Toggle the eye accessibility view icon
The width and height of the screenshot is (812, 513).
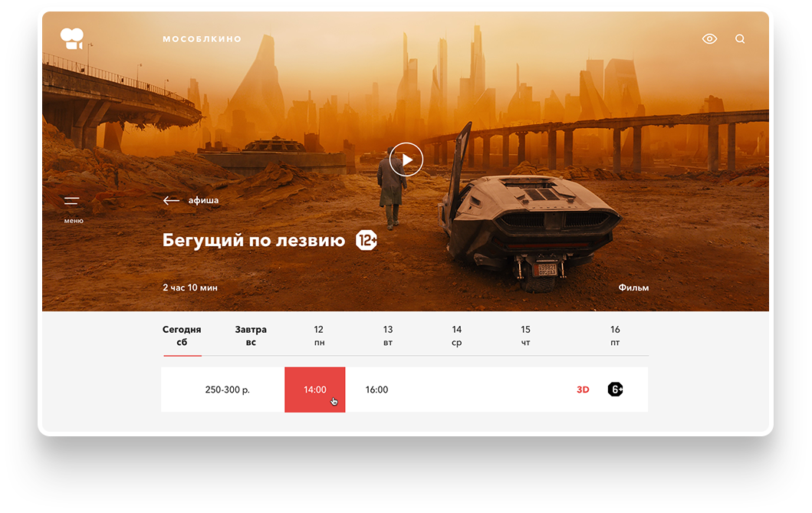[709, 39]
